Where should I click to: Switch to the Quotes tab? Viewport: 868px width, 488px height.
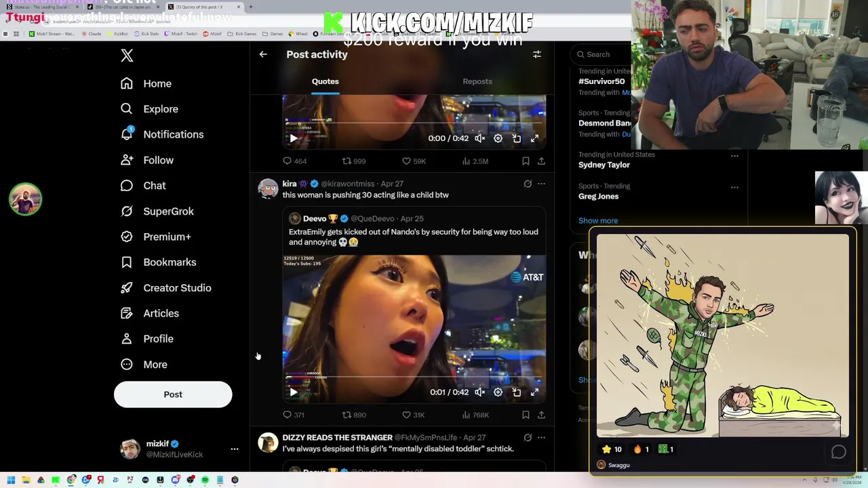325,81
